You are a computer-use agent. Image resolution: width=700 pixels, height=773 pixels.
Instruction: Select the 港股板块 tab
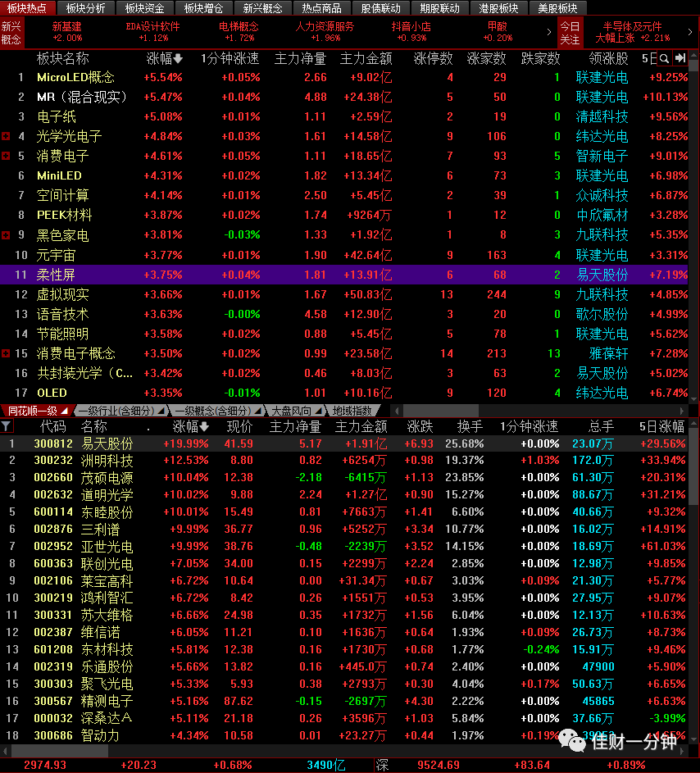(498, 8)
